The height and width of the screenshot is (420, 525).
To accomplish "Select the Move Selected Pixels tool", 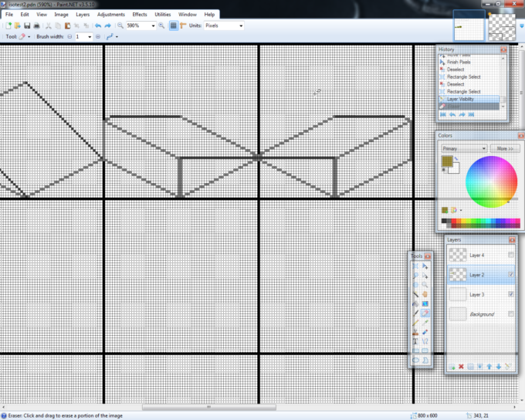I will pyautogui.click(x=425, y=266).
